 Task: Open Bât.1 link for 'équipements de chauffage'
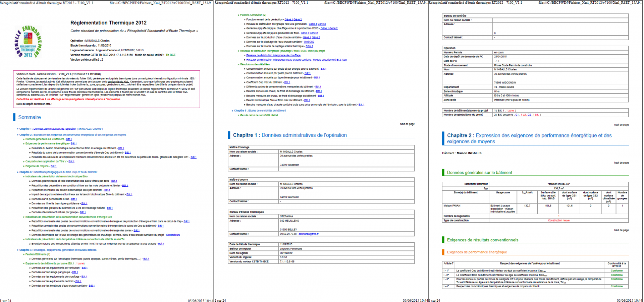(84, 277)
